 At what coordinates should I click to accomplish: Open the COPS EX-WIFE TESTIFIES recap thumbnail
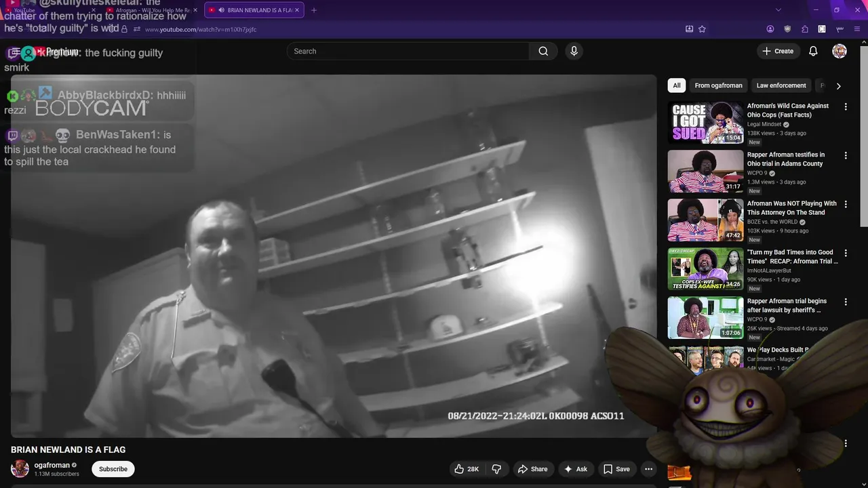point(705,269)
